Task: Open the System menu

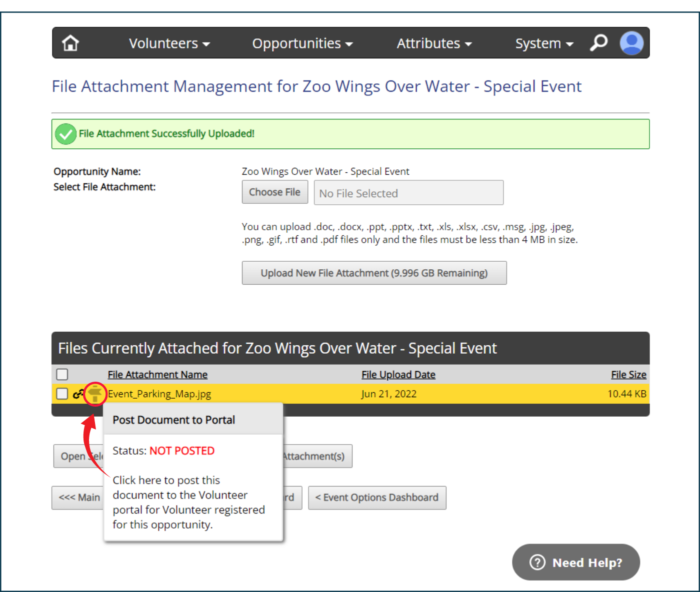Action: (544, 43)
